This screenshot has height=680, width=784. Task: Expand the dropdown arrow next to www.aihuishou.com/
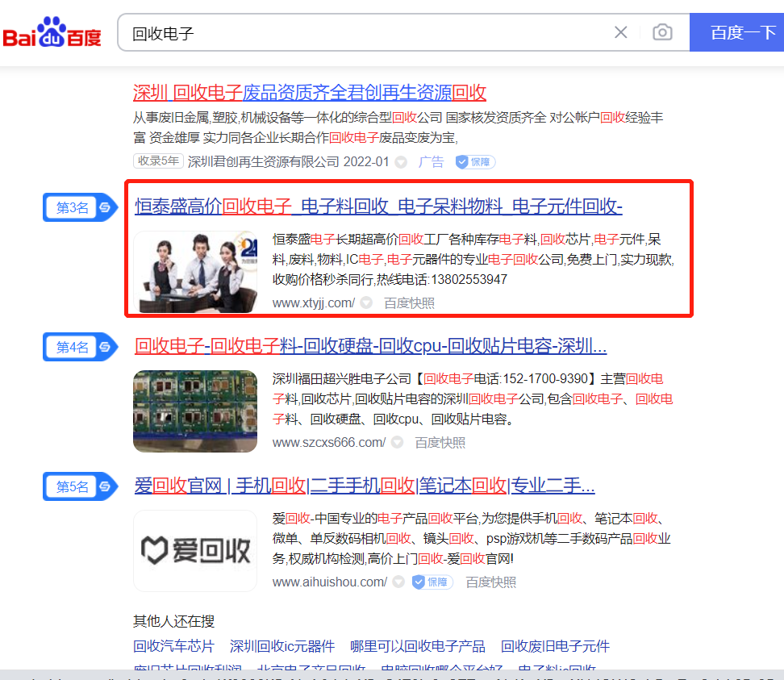click(398, 582)
